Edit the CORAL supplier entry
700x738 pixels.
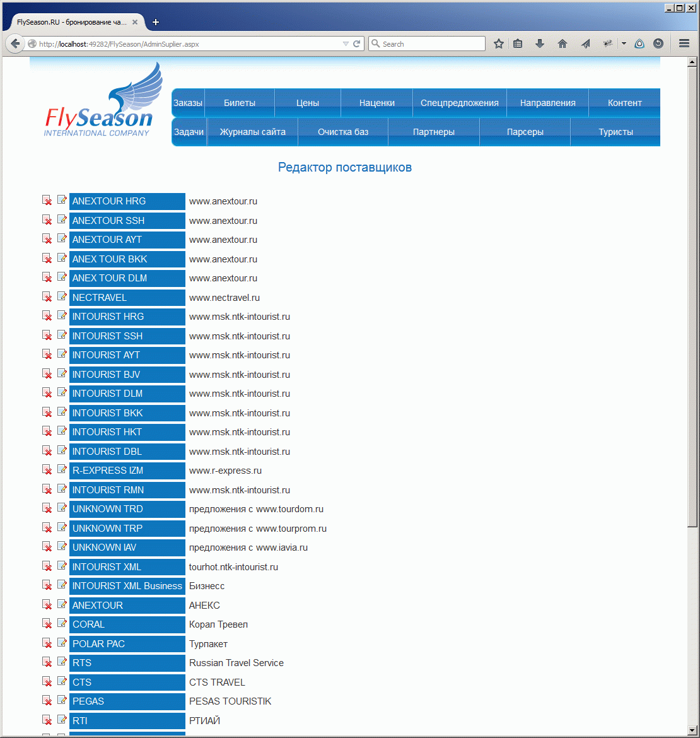point(62,624)
